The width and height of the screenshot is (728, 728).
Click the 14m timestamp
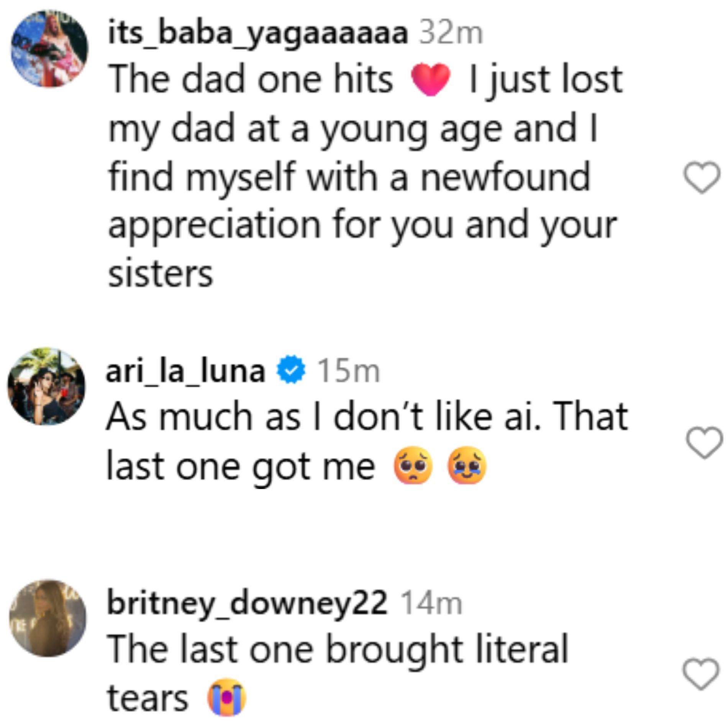coord(431,603)
